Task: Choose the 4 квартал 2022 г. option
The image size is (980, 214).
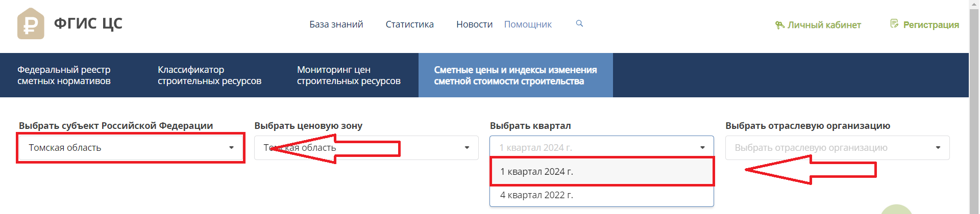Action: (x=601, y=195)
